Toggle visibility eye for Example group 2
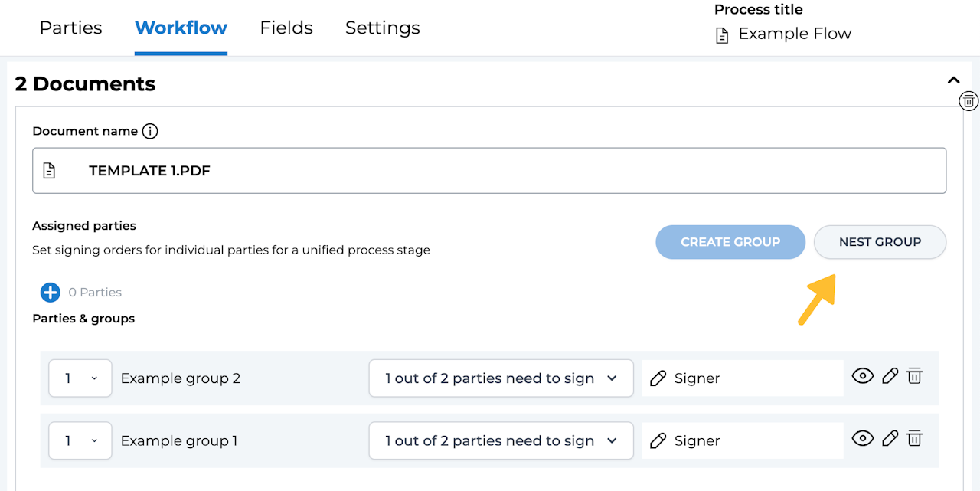Image resolution: width=980 pixels, height=491 pixels. point(863,375)
